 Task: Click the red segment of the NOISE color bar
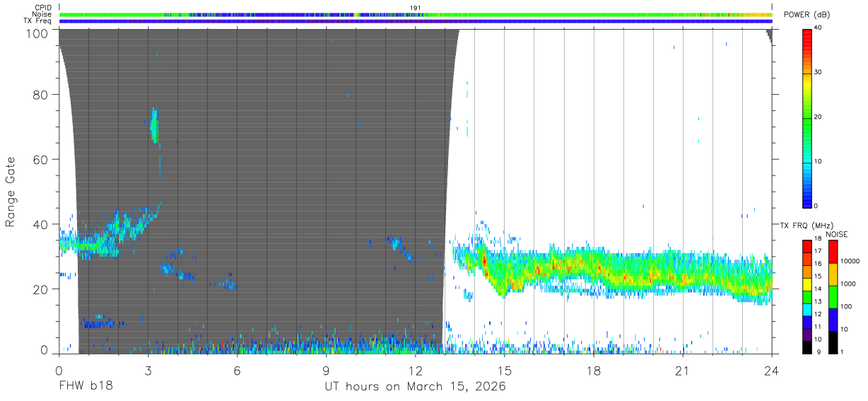(x=833, y=250)
